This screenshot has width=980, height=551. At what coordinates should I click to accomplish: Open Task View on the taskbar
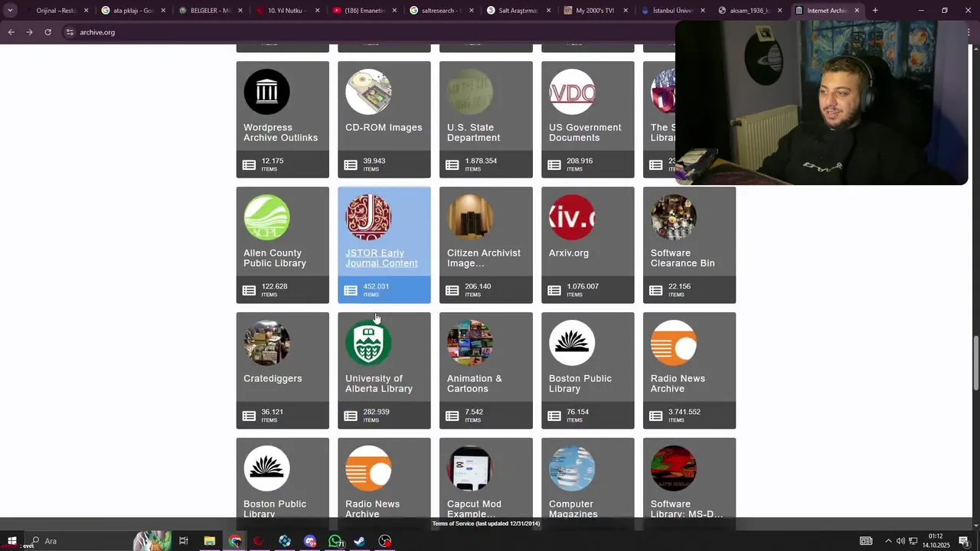pyautogui.click(x=184, y=541)
